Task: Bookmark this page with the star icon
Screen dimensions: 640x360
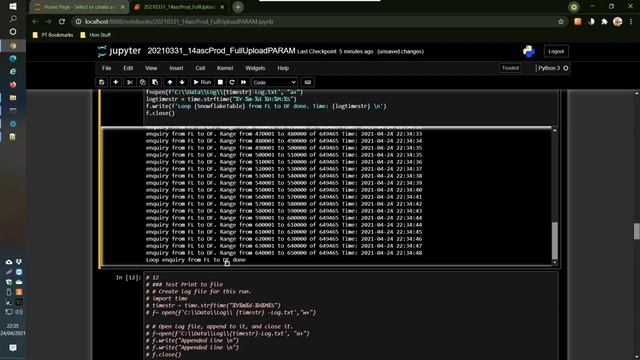Action: [561, 22]
